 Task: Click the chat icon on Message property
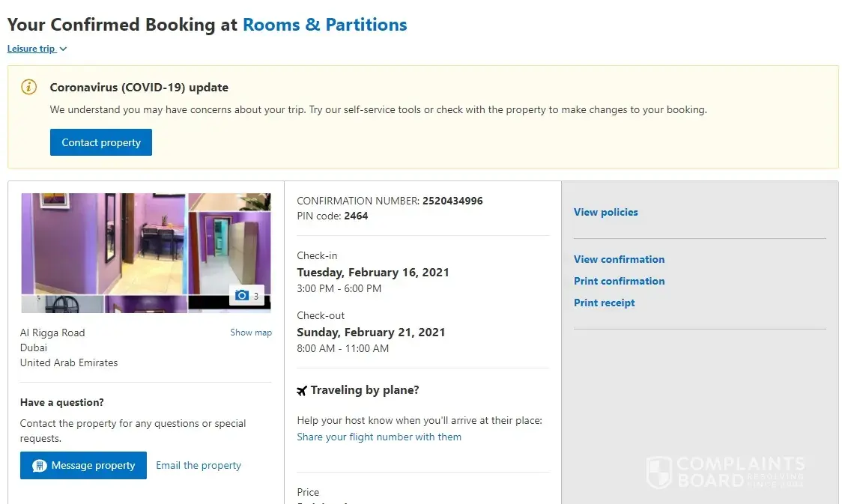(40, 466)
